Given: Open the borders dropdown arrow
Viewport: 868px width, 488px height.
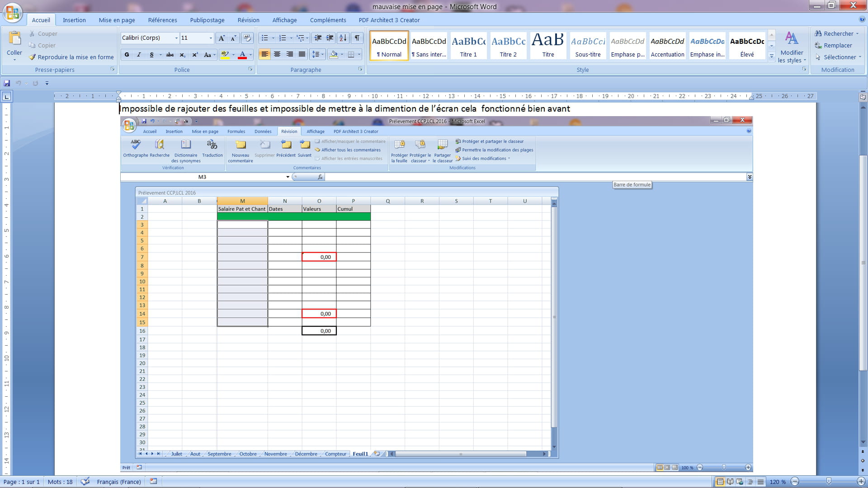Looking at the screenshot, I should coord(359,55).
